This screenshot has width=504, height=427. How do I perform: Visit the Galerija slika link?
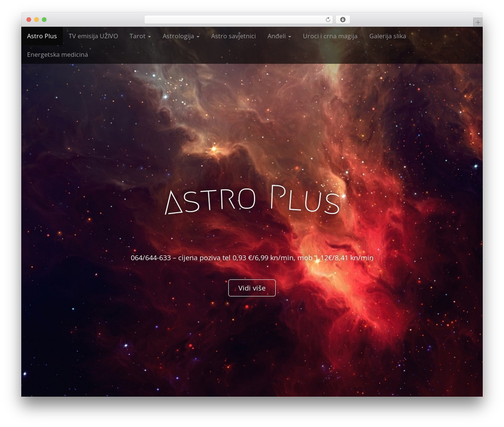click(387, 36)
